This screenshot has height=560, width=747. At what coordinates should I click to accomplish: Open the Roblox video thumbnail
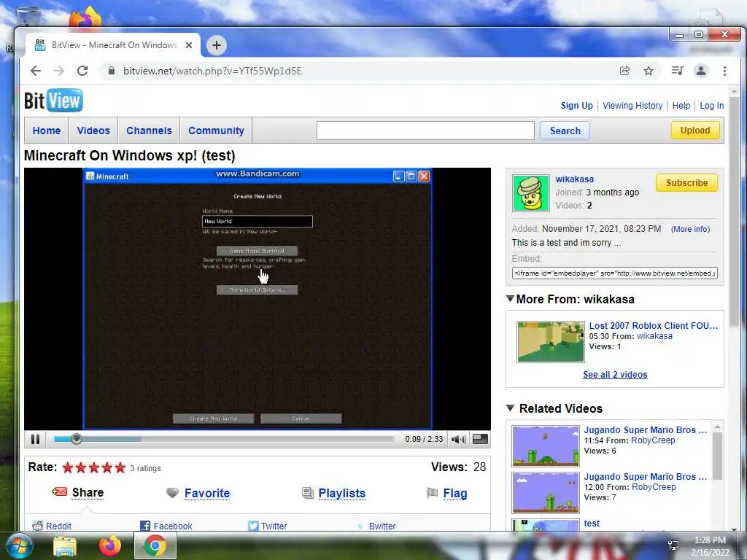(x=550, y=342)
